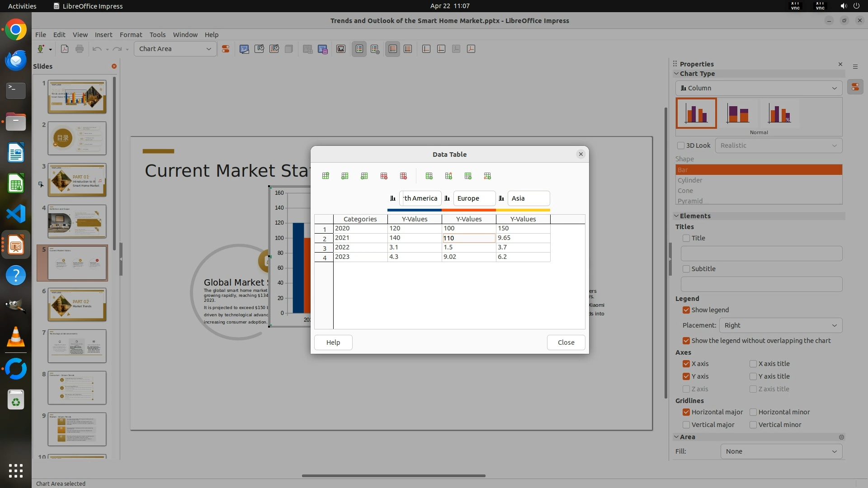
Task: Click the Move Row Down icon
Action: tap(487, 176)
